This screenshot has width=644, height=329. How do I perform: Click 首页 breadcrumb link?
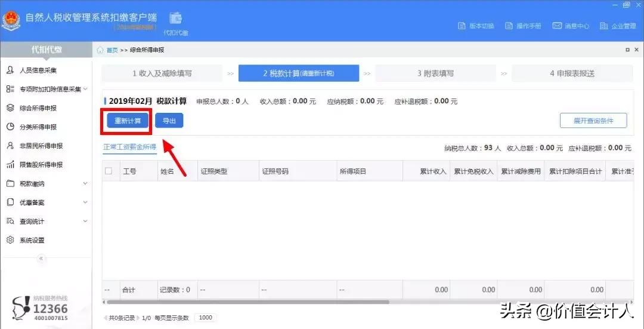(x=112, y=50)
